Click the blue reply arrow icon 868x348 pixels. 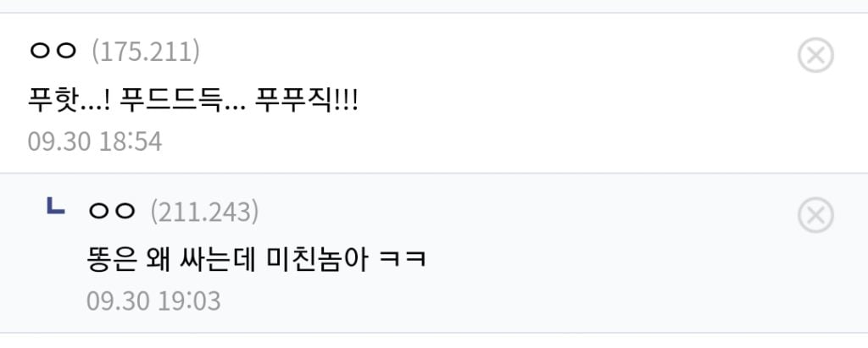(56, 207)
